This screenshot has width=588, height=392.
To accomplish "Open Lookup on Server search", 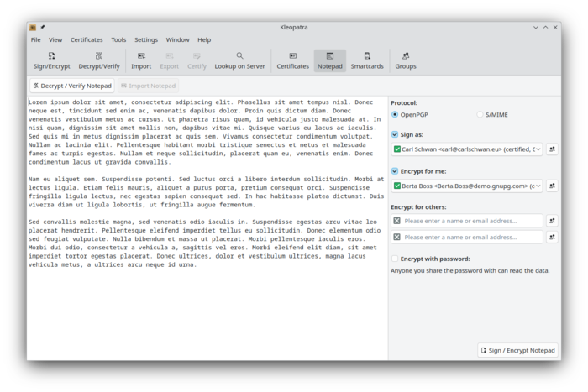I will pyautogui.click(x=239, y=60).
